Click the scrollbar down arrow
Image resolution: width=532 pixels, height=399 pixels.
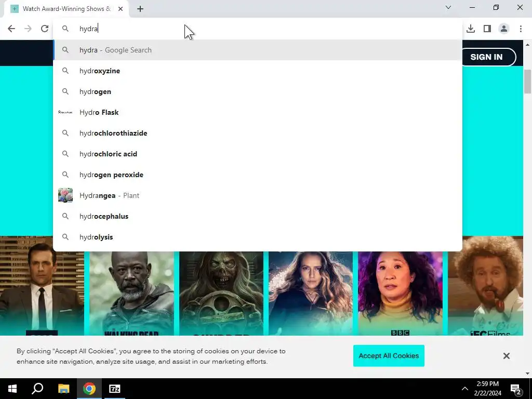[x=528, y=374]
